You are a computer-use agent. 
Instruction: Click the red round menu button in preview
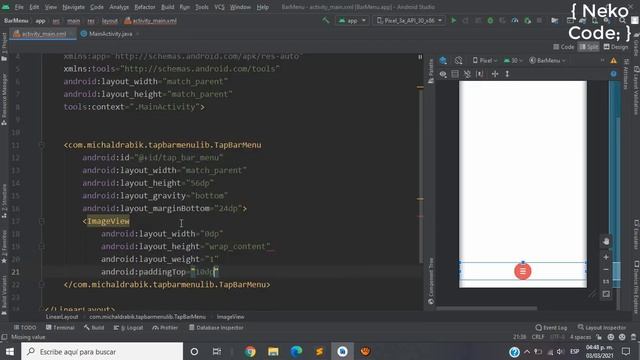tap(522, 271)
